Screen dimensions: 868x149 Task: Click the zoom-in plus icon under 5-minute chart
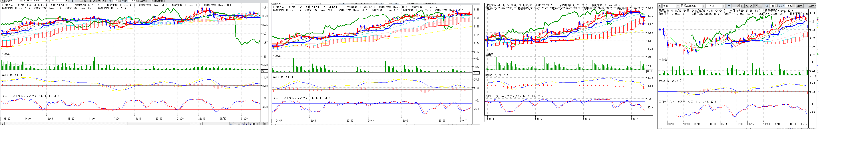pyautogui.click(x=235, y=124)
